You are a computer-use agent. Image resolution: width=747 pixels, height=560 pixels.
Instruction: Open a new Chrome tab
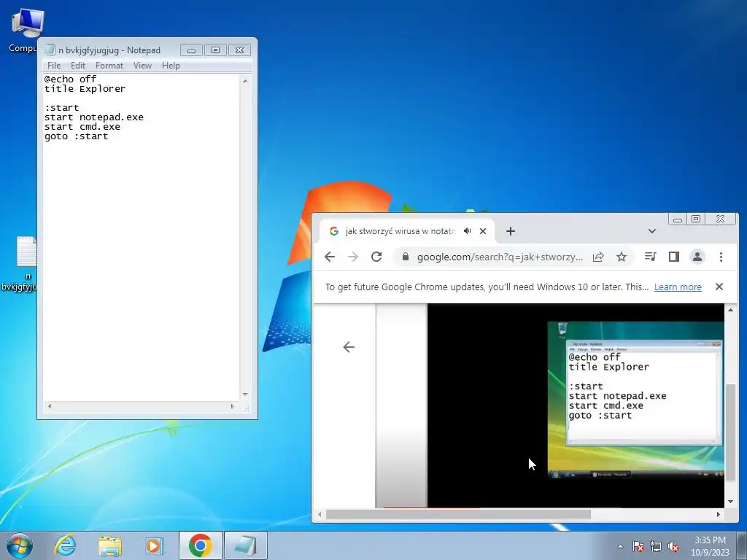point(510,231)
